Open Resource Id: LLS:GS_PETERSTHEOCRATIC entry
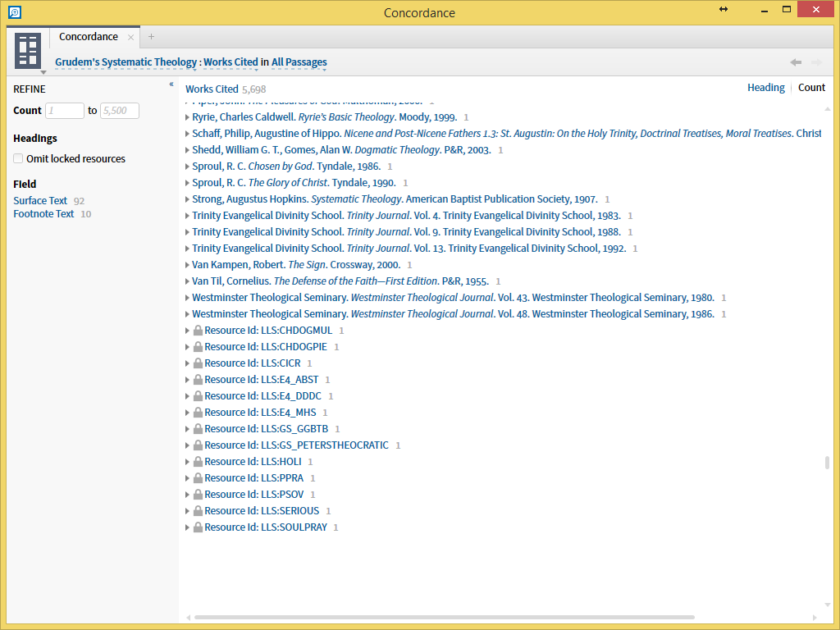The width and height of the screenshot is (840, 630). pyautogui.click(x=296, y=445)
